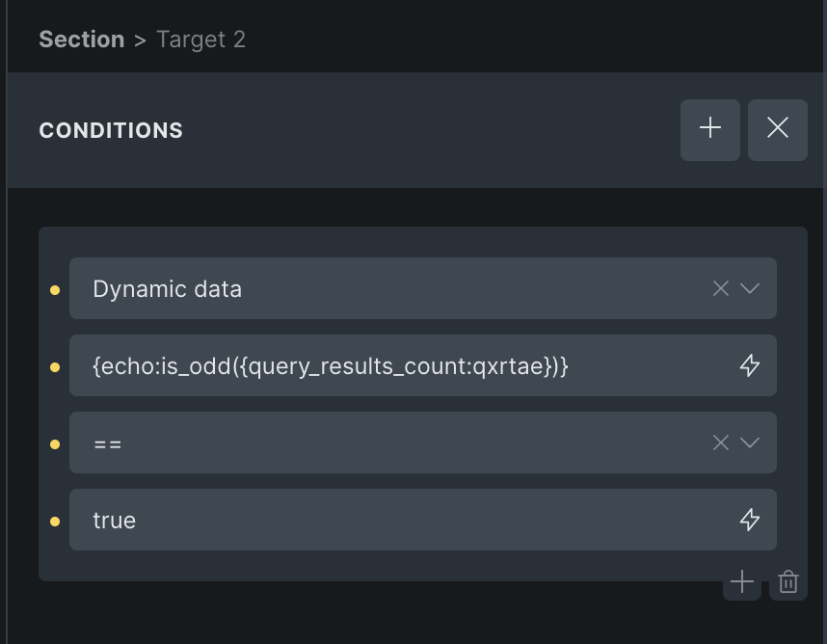Image resolution: width=827 pixels, height=644 pixels.
Task: Add a condition set with header plus button
Action: coord(710,129)
